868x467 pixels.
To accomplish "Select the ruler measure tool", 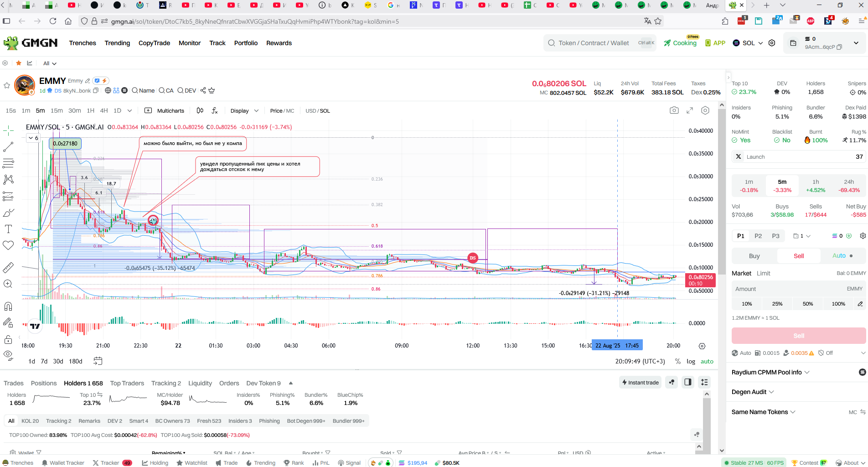I will coord(8,267).
